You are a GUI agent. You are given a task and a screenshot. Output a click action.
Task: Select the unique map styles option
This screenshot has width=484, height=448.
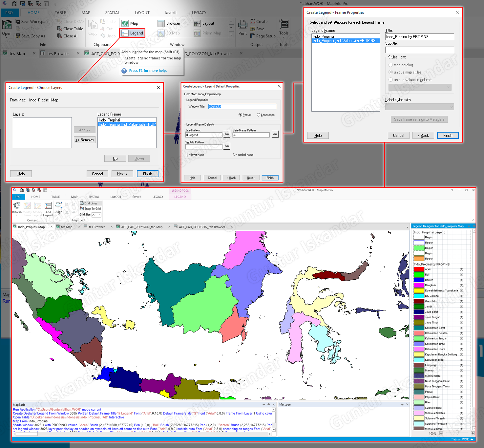pos(390,72)
